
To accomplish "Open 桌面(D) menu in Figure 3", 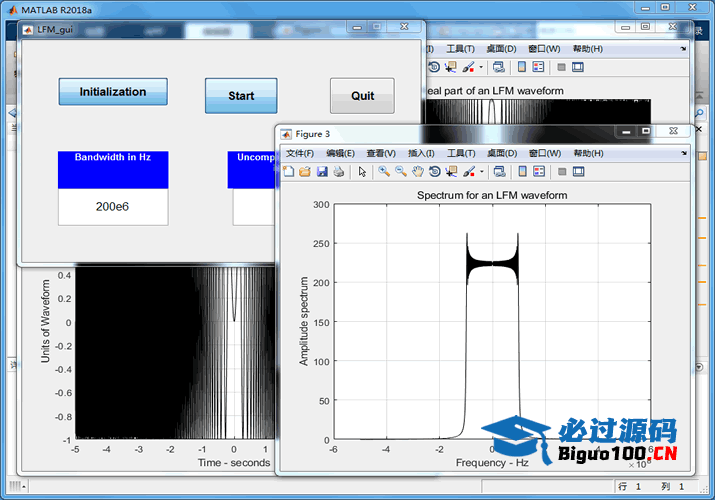I will point(502,153).
